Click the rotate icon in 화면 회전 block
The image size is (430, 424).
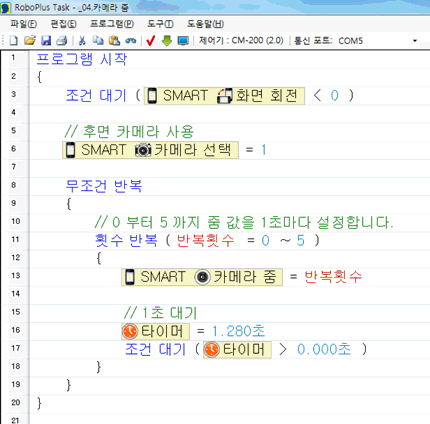coord(225,96)
